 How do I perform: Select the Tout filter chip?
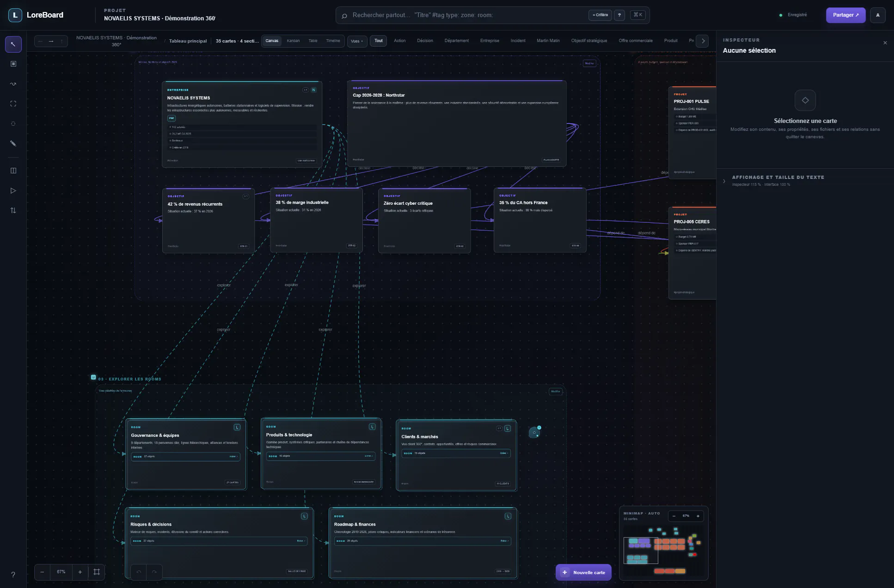pos(379,41)
